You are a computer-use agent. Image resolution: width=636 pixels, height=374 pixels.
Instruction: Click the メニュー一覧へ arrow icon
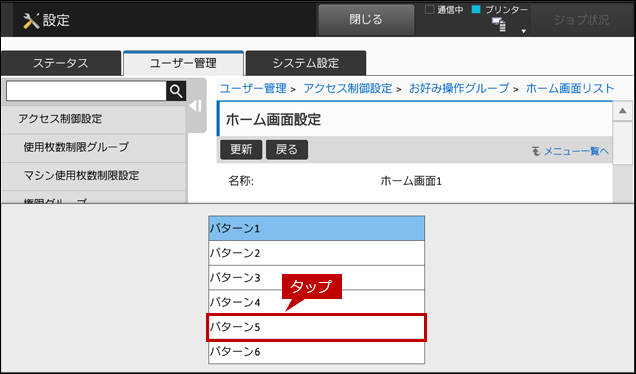[536, 152]
